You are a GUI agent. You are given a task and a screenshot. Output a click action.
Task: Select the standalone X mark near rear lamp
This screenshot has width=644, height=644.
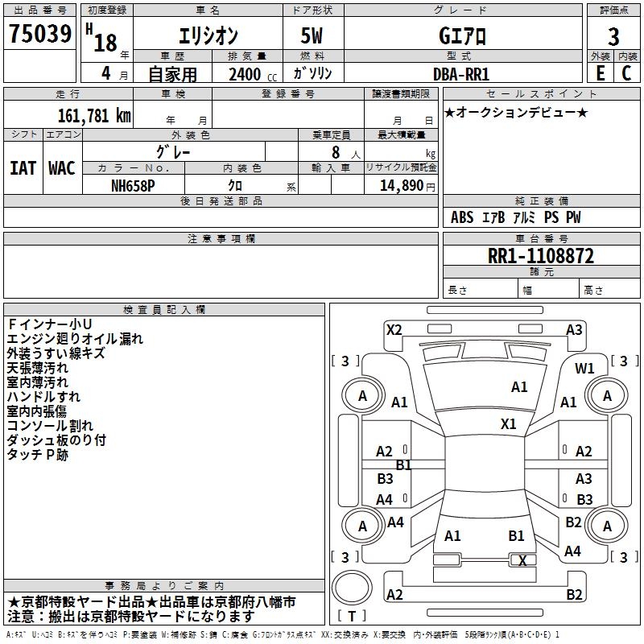[522, 560]
